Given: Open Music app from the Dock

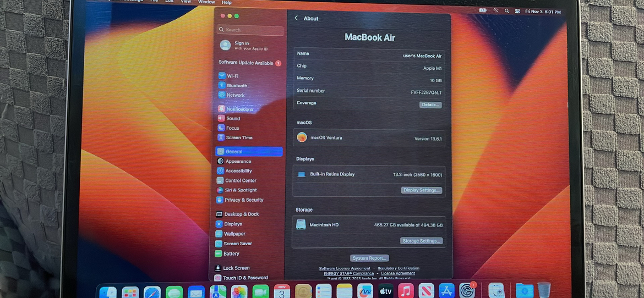Looking at the screenshot, I should tap(406, 291).
